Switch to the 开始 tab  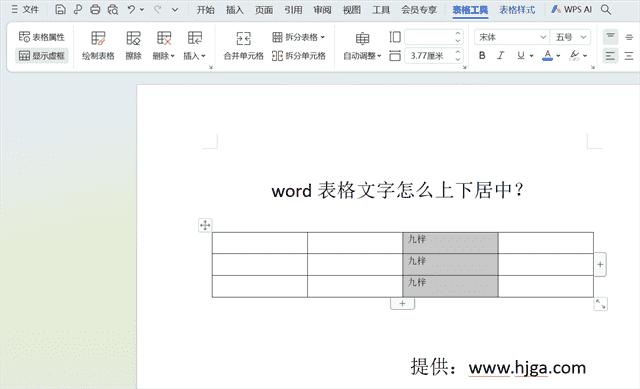coord(205,10)
